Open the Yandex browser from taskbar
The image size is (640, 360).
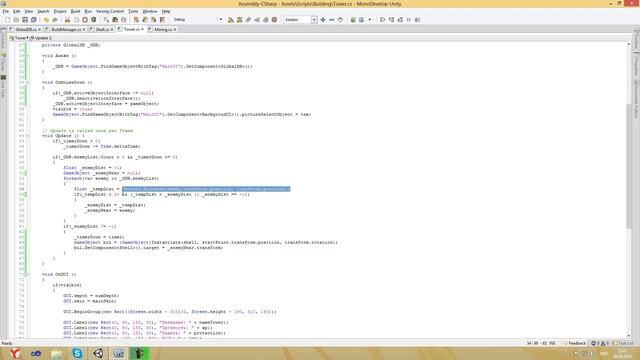click(15, 353)
